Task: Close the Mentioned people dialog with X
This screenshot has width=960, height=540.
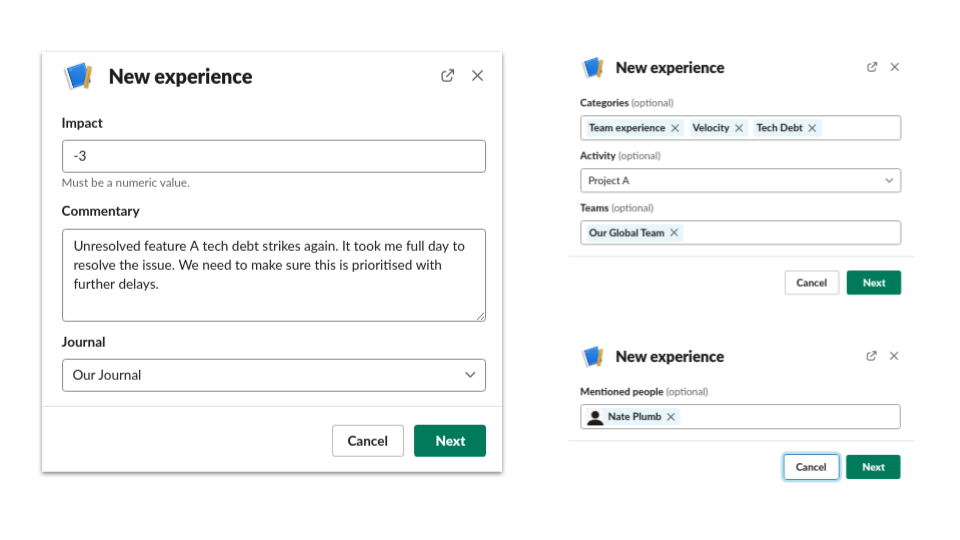Action: pyautogui.click(x=894, y=356)
